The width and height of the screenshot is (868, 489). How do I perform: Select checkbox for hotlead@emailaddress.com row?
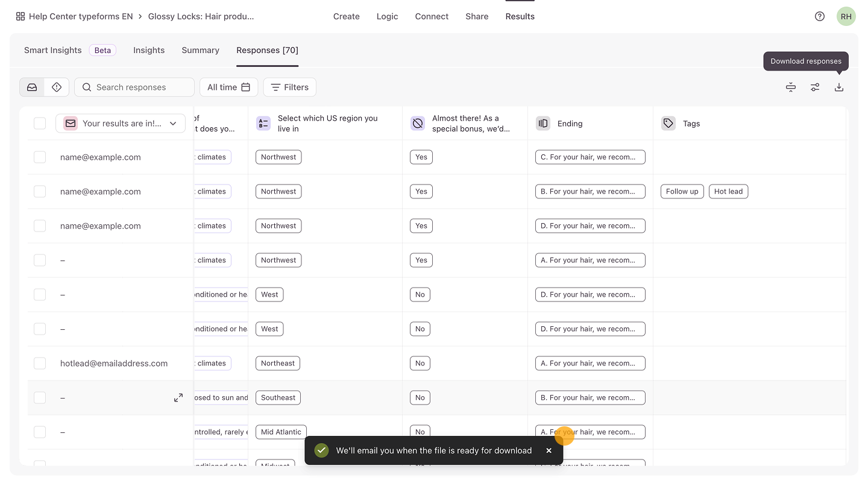(x=40, y=364)
